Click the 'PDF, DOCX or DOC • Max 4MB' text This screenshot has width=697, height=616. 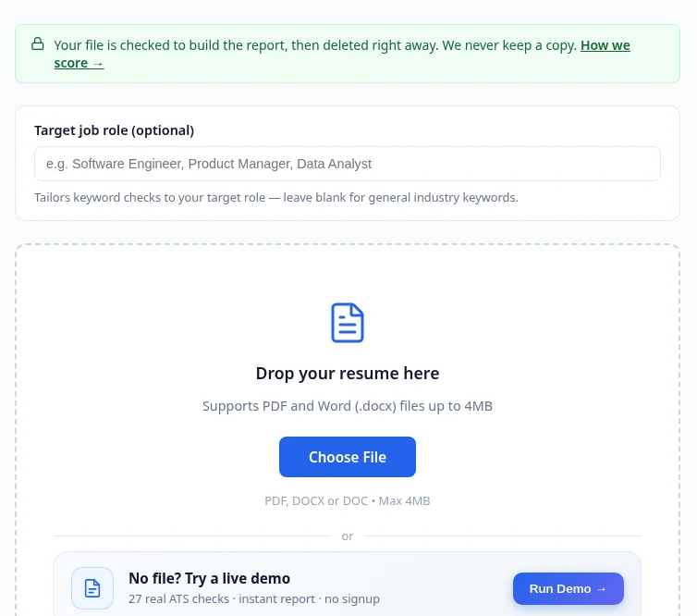tap(348, 500)
